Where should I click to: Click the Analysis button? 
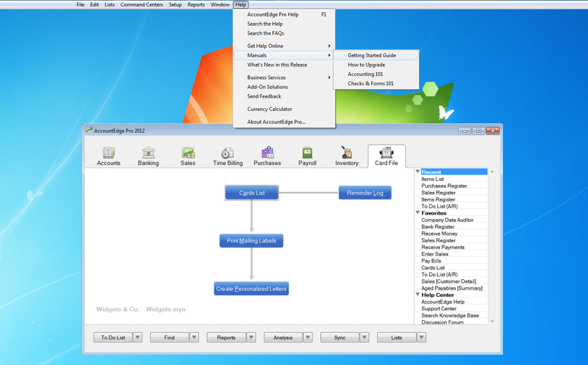[x=283, y=337]
